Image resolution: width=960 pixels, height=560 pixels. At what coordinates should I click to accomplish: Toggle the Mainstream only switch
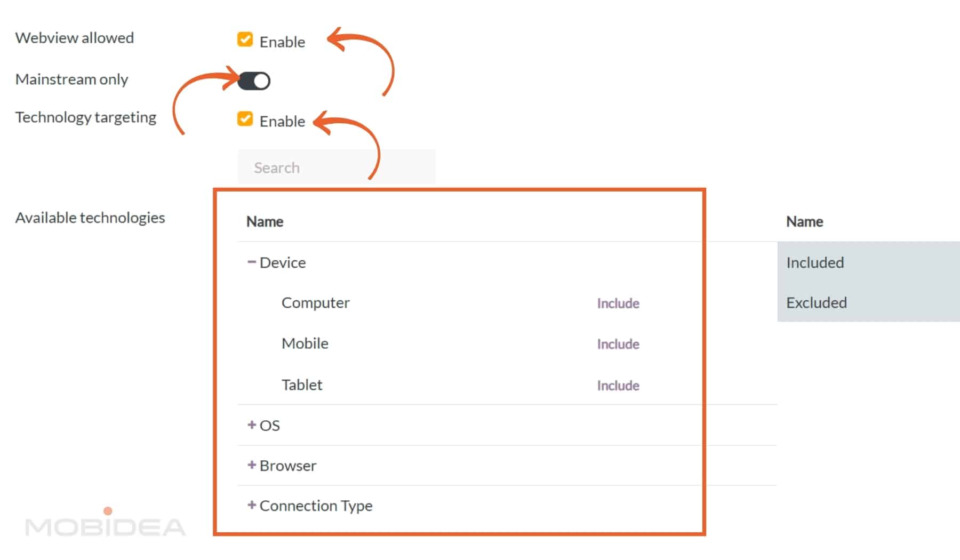pos(254,81)
